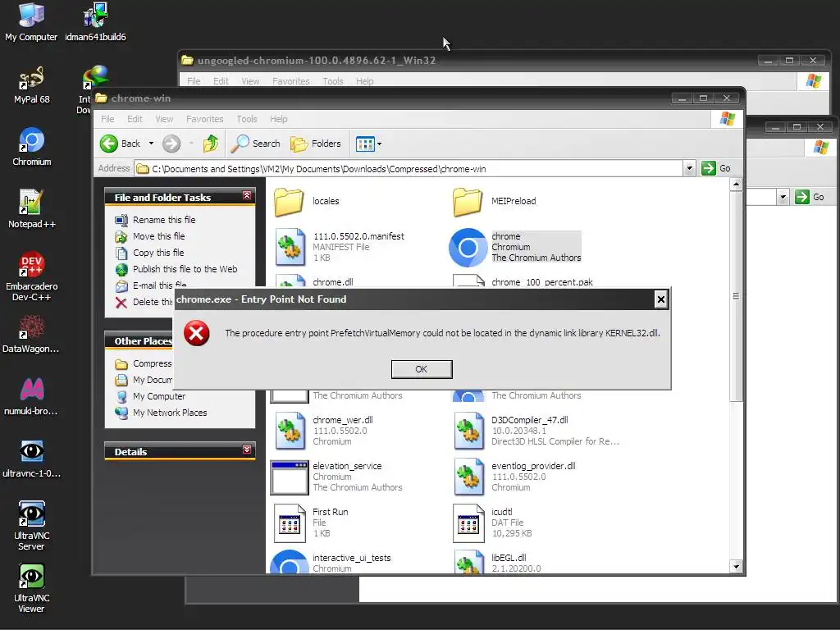Launch MyPal 68 desktop shortcut

pyautogui.click(x=32, y=84)
